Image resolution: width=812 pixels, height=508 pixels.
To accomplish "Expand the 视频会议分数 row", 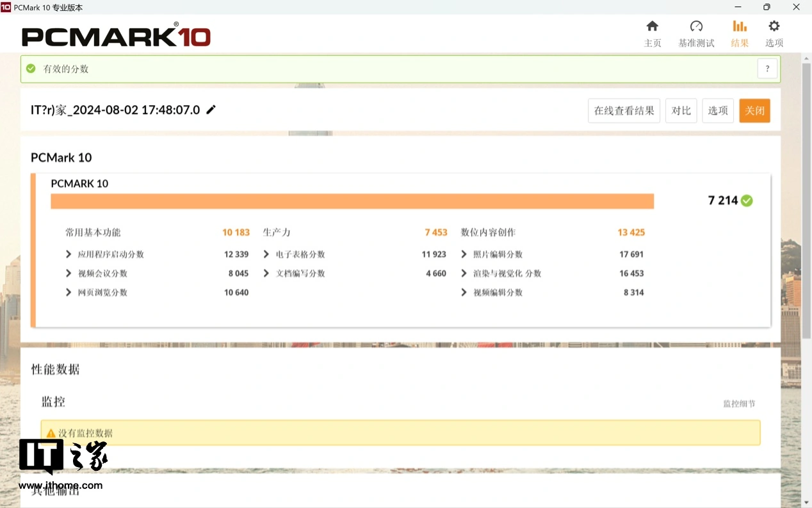I will pyautogui.click(x=69, y=274).
